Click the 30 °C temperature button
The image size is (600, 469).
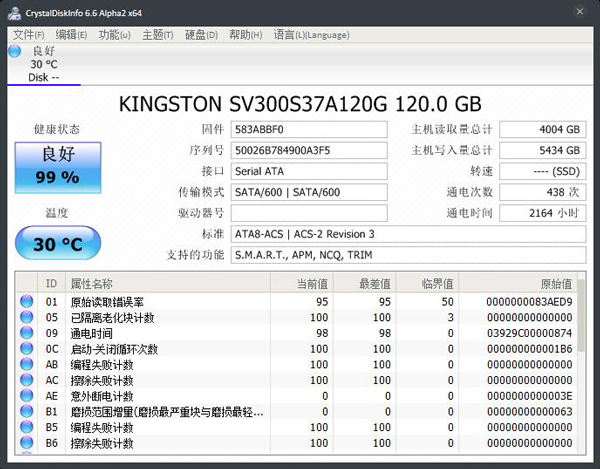tap(58, 243)
